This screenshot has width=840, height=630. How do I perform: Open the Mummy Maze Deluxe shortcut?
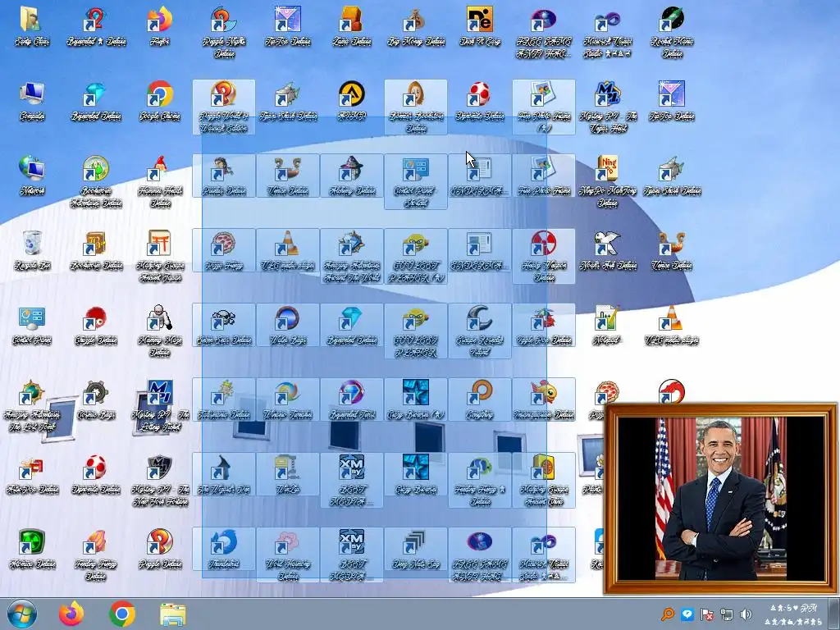click(x=160, y=331)
